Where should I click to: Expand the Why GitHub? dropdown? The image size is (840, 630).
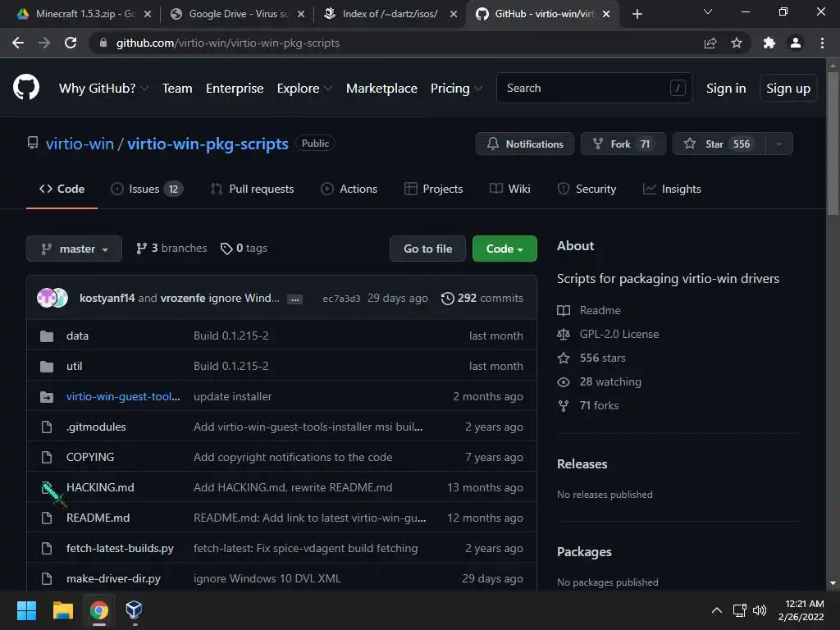click(x=103, y=89)
